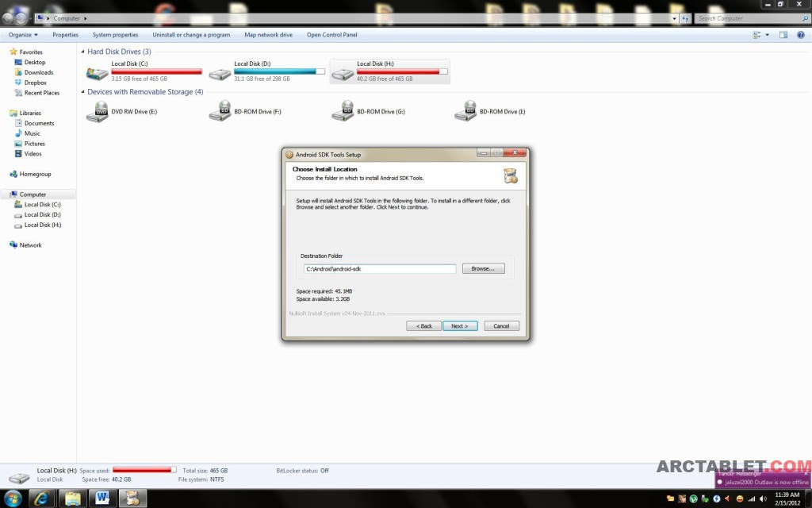This screenshot has width=812, height=508.
Task: Open Downloads in Favorites
Action: coord(39,72)
